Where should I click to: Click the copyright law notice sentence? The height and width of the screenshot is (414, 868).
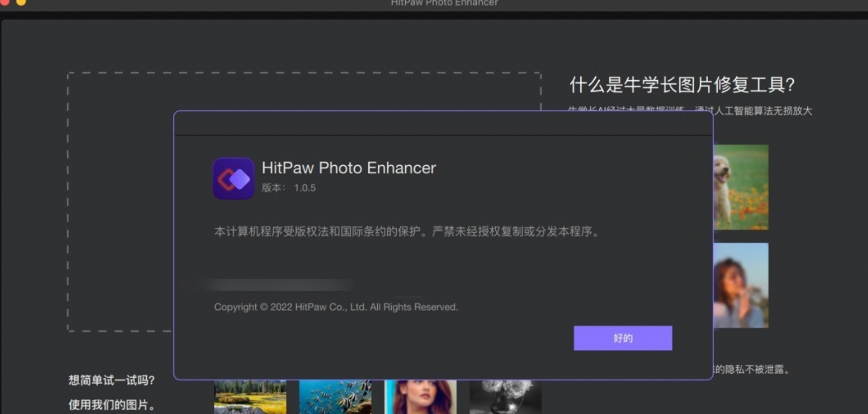pos(408,231)
